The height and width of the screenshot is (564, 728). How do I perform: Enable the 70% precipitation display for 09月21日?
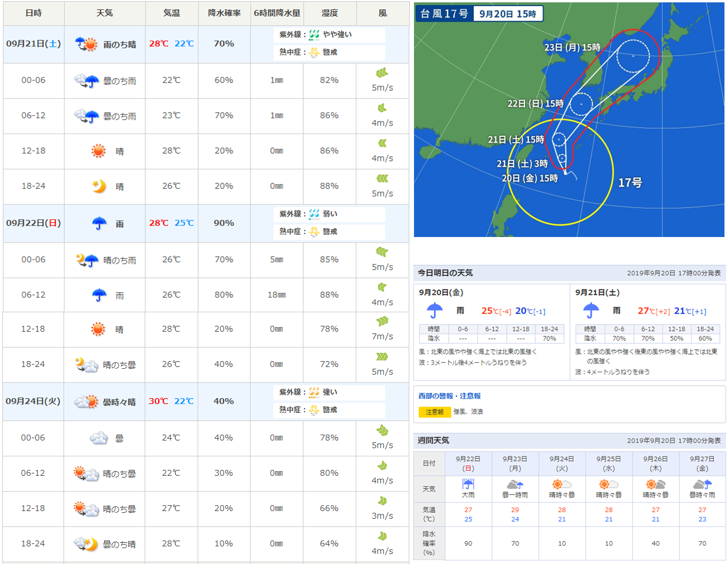tap(224, 44)
